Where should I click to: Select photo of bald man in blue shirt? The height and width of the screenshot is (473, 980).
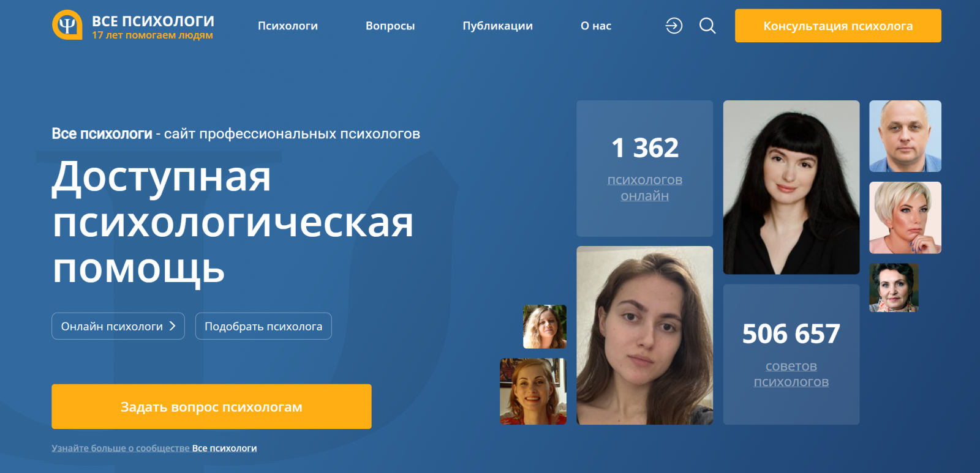905,136
